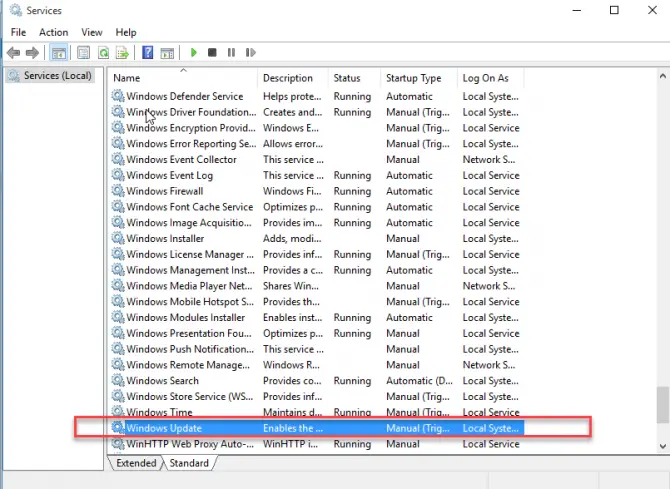Screen dimensions: 670x489
Task: Click the Stop Service square icon
Action: coord(212,53)
